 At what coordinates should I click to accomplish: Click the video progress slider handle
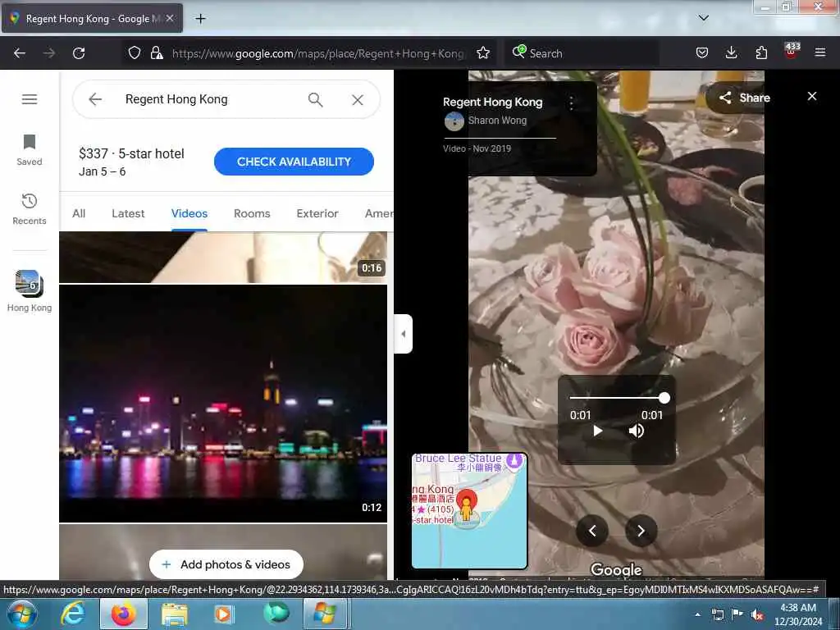(664, 398)
